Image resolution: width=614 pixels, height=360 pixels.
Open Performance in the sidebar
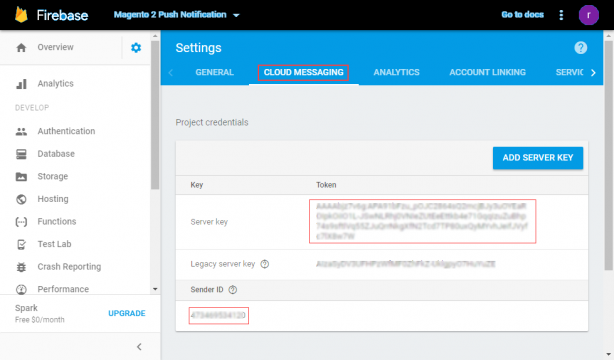tap(63, 289)
